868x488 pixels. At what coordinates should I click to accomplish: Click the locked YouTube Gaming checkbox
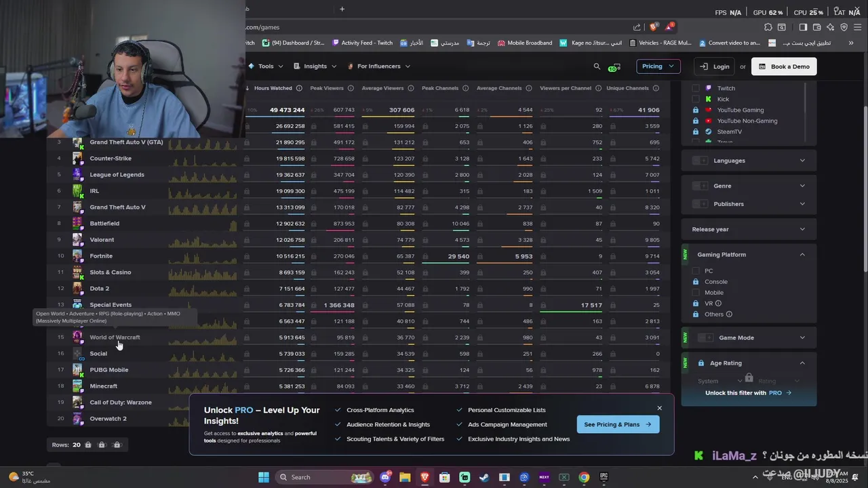[695, 110]
